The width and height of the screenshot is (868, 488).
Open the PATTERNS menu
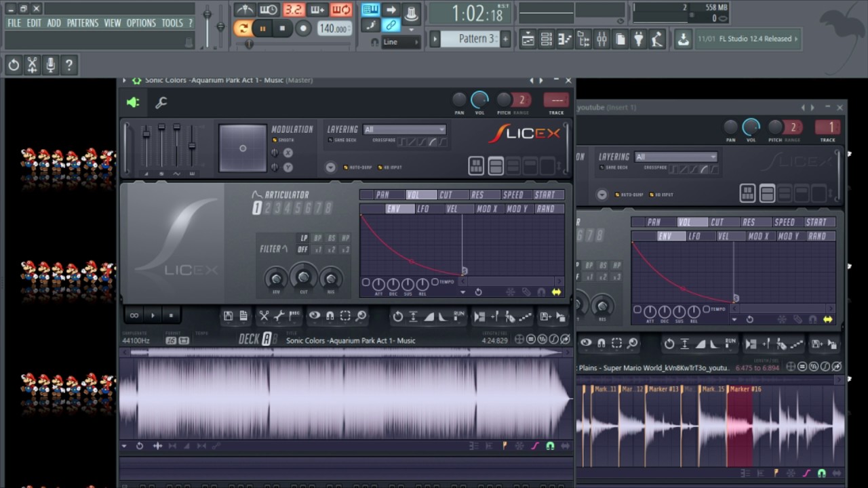point(83,23)
